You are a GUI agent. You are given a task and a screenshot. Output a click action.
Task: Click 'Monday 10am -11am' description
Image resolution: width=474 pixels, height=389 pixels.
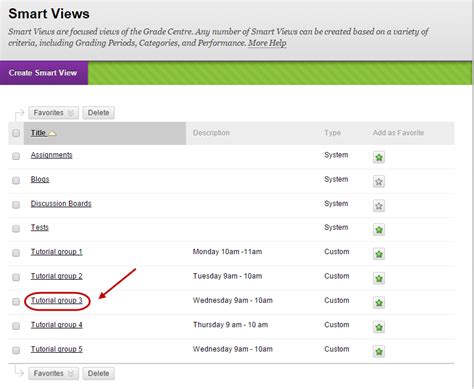227,252
